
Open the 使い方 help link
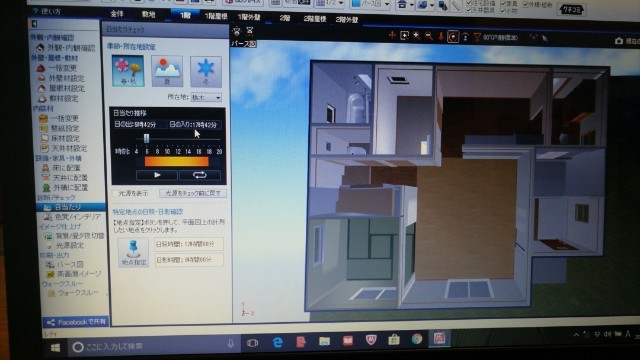tap(46, 11)
